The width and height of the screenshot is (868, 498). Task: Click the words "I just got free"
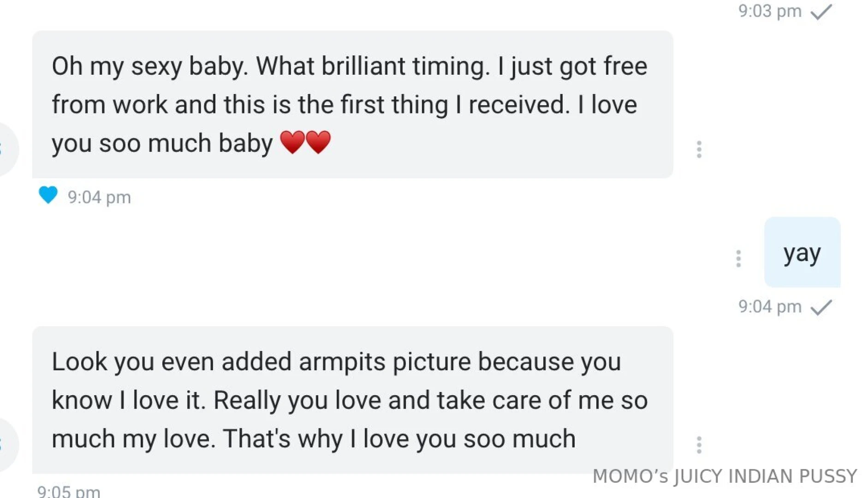click(x=572, y=66)
